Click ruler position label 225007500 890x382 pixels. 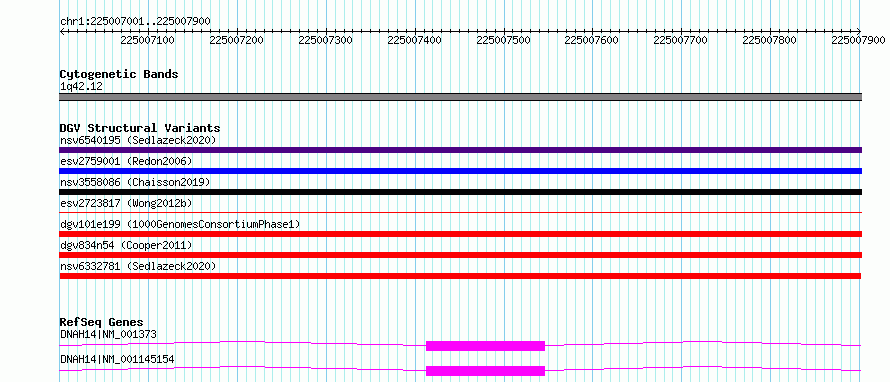503,40
